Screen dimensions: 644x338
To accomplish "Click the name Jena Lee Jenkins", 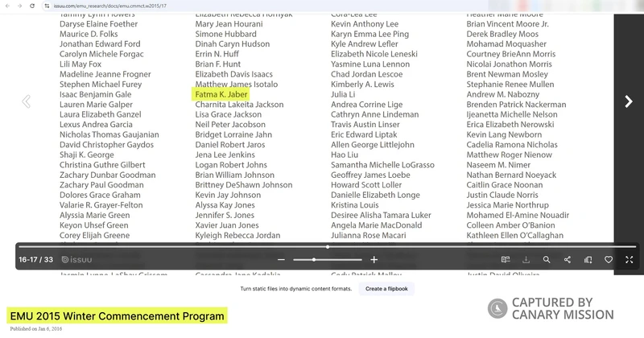I will tap(225, 155).
